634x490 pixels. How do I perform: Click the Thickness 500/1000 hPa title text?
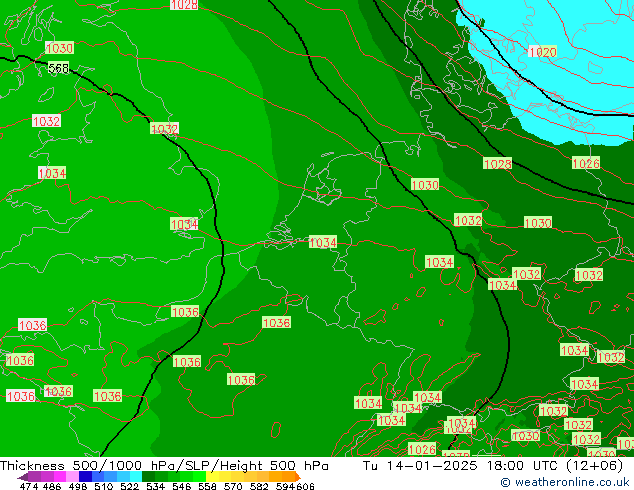tap(89, 465)
